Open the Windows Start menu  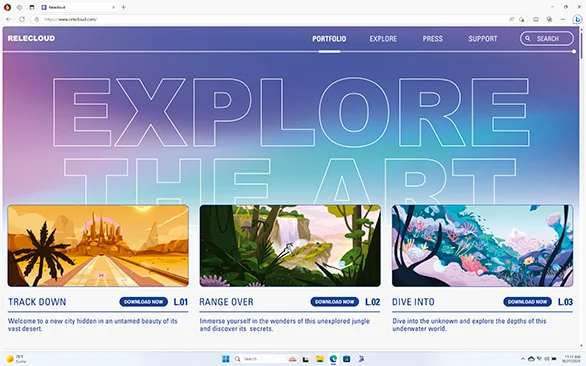pyautogui.click(x=225, y=359)
